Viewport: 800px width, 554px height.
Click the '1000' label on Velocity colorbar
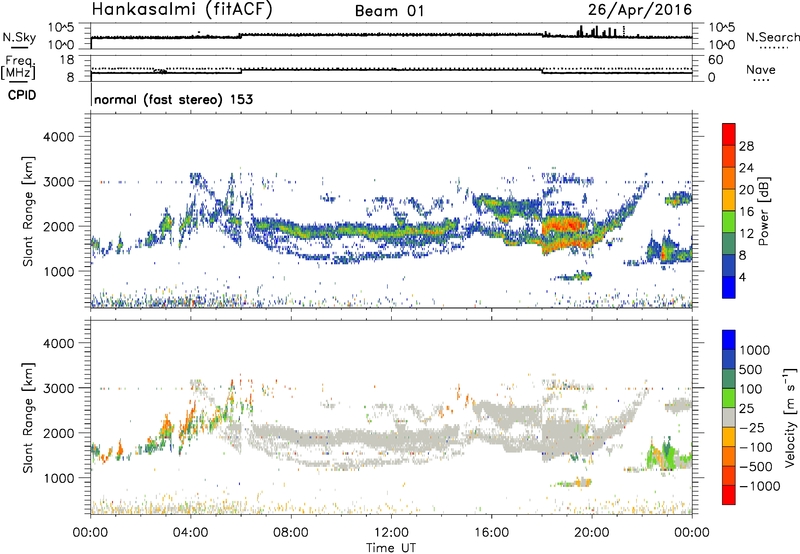click(x=755, y=350)
